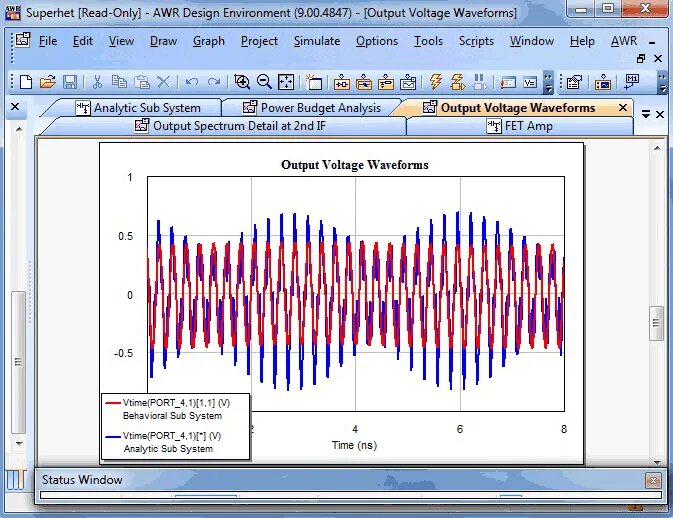Viewport: 673px width, 518px height.
Task: Open the Scripts menu
Action: pyautogui.click(x=476, y=41)
